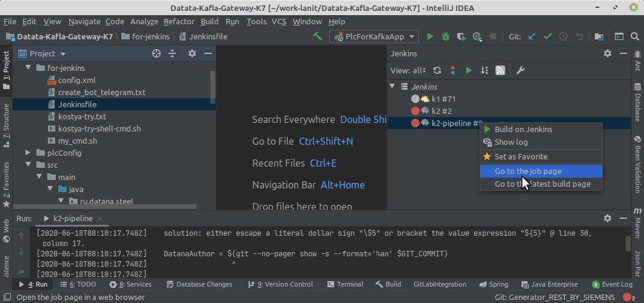This screenshot has width=644, height=303.
Task: Open the Database Changes tool window
Action: click(199, 284)
